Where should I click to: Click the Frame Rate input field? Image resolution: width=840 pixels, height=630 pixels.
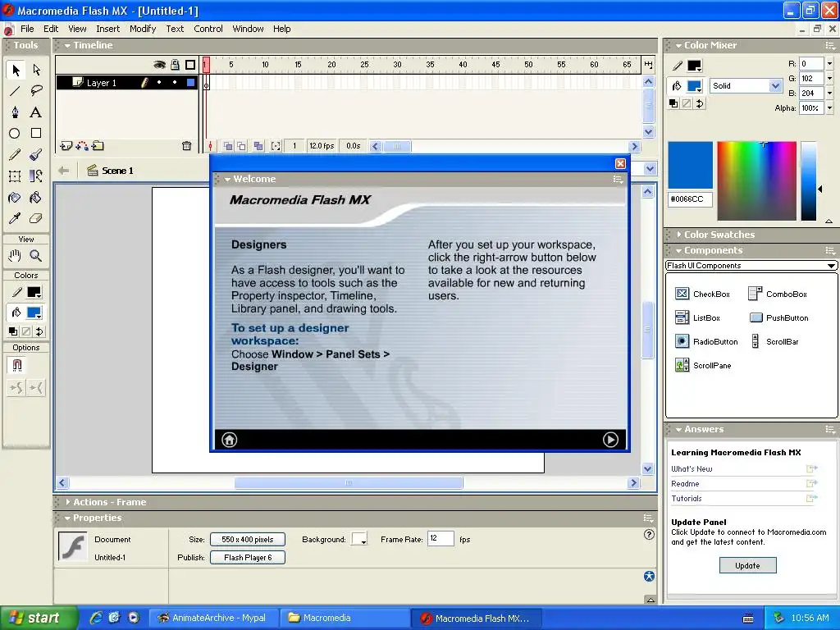pyautogui.click(x=441, y=538)
